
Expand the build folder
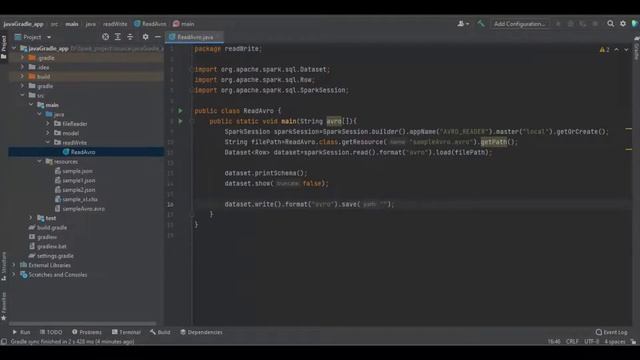pos(22,76)
